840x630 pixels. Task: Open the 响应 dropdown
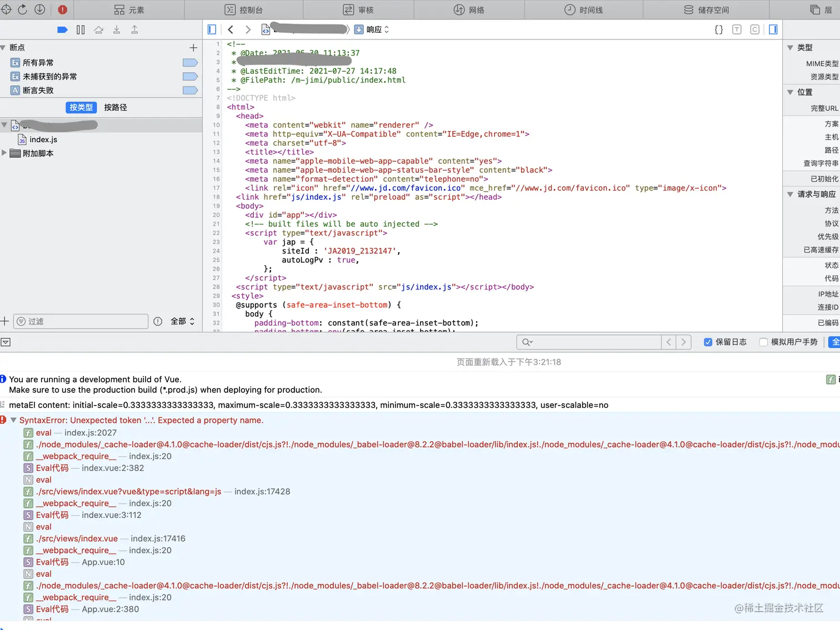point(372,29)
